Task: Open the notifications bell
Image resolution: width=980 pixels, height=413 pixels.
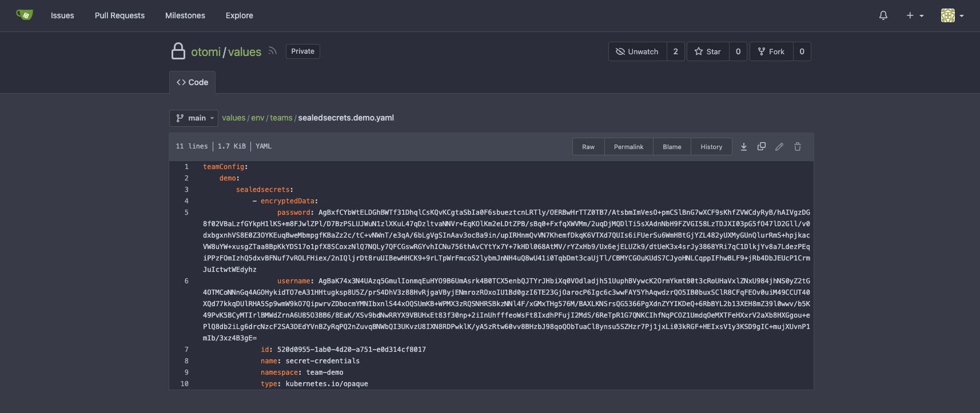Action: coord(883,15)
